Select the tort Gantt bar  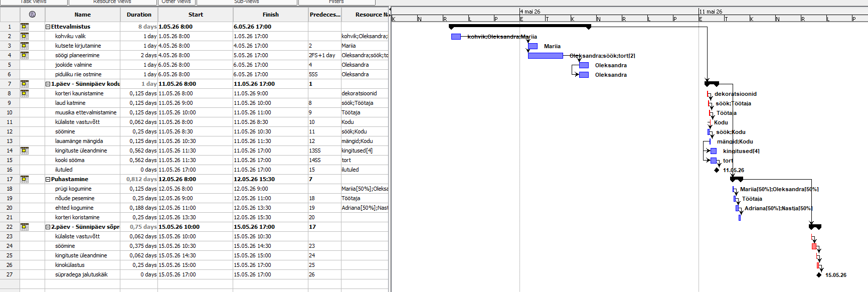pyautogui.click(x=714, y=161)
